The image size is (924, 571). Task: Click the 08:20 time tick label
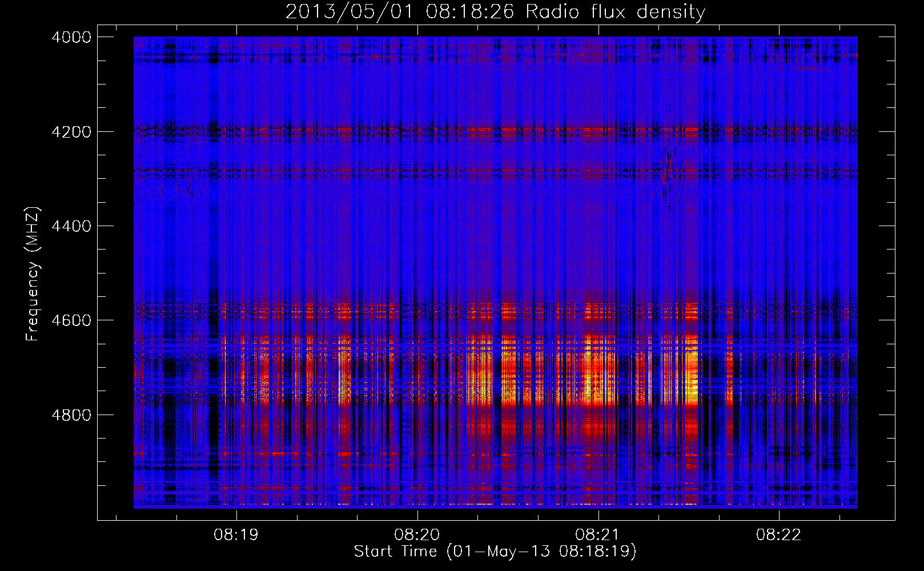[417, 534]
